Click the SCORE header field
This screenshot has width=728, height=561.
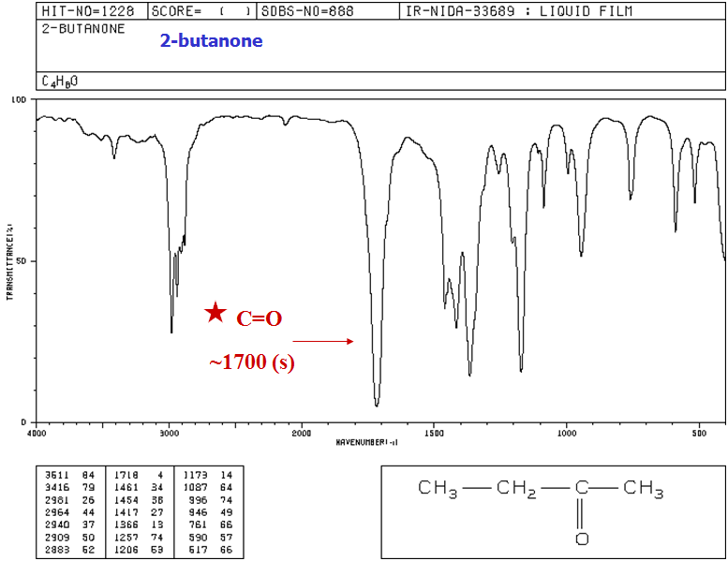pyautogui.click(x=196, y=12)
